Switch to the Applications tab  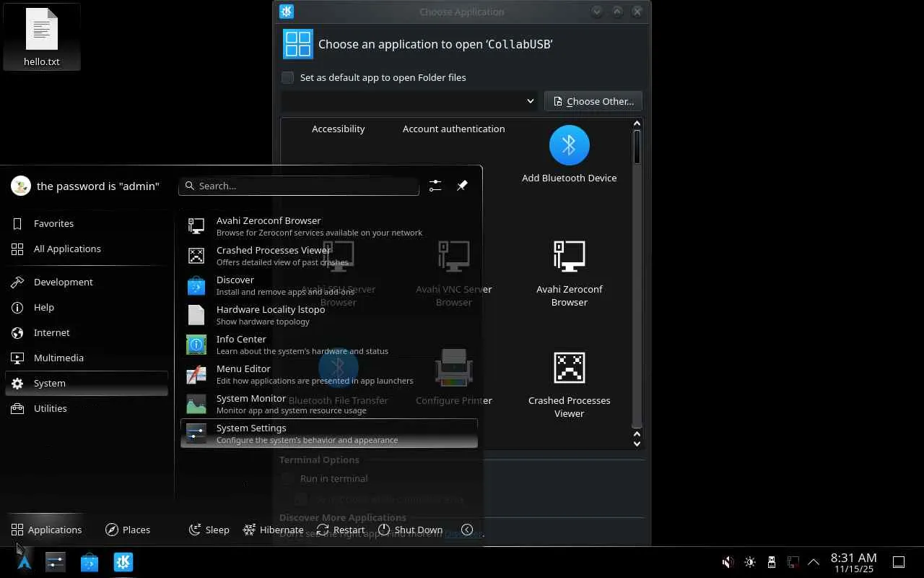pyautogui.click(x=46, y=530)
